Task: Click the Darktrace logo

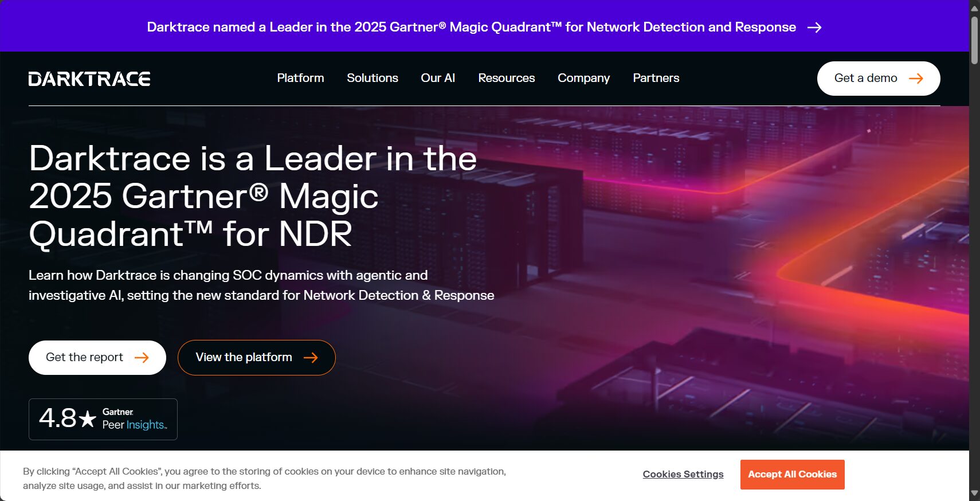Action: 89,79
